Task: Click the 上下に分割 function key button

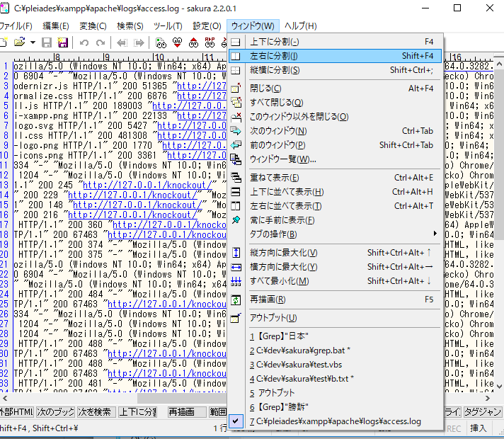Action: tap(137, 412)
